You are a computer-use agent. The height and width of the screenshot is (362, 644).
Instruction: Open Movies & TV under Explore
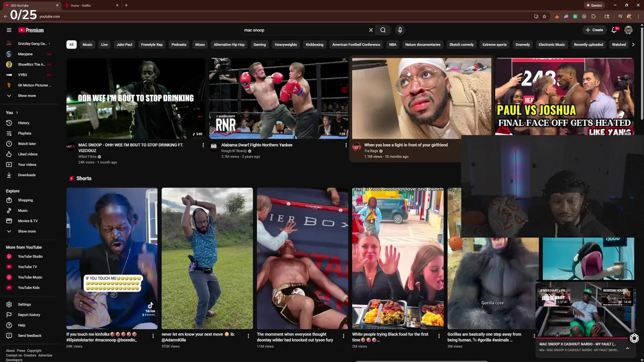coord(28,221)
